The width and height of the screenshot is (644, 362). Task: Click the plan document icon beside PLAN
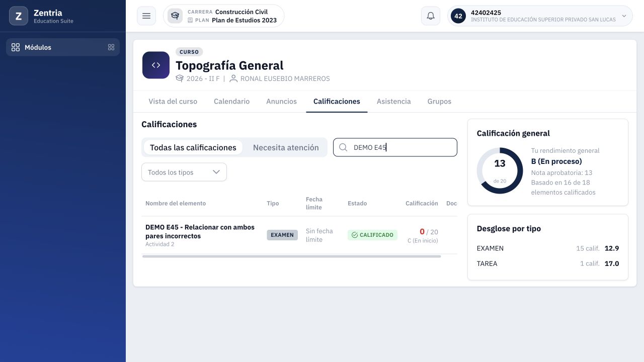(x=190, y=21)
